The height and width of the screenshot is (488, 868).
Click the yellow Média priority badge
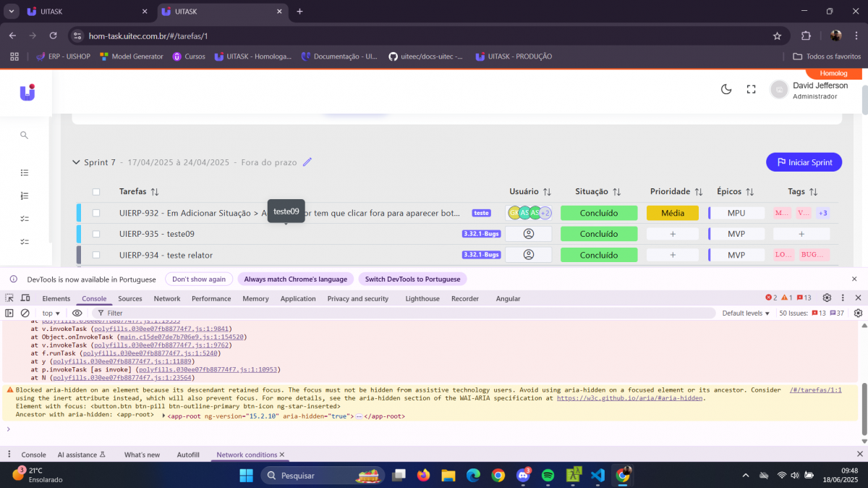click(672, 213)
